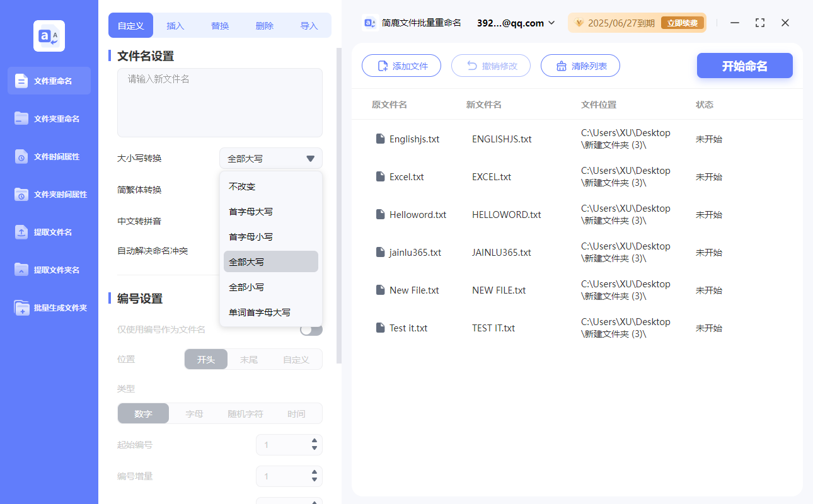Open the 文件夹重命名 sidebar tool
813x504 pixels.
pyautogui.click(x=49, y=118)
